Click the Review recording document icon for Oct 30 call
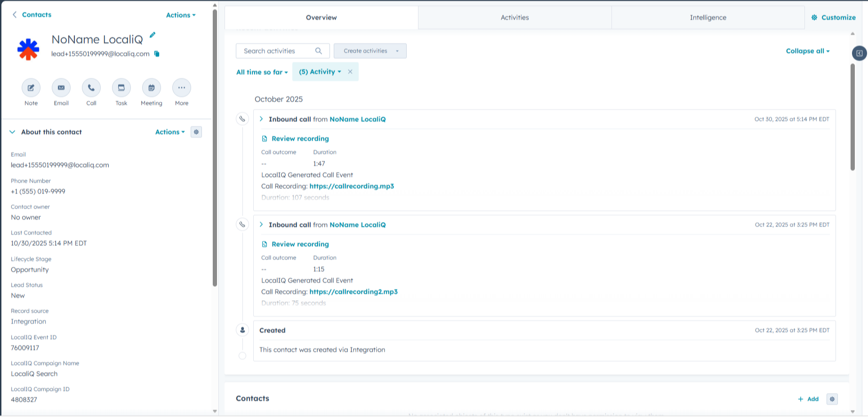 (x=265, y=139)
